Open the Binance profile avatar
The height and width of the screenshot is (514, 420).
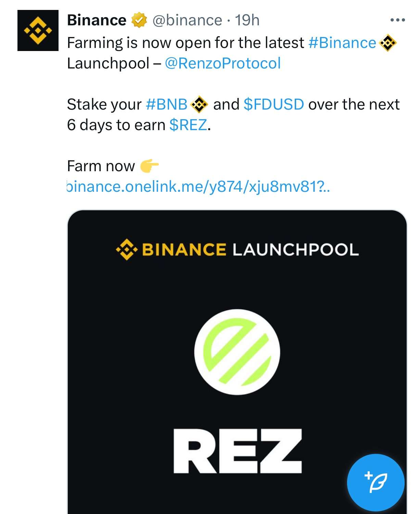tap(38, 30)
